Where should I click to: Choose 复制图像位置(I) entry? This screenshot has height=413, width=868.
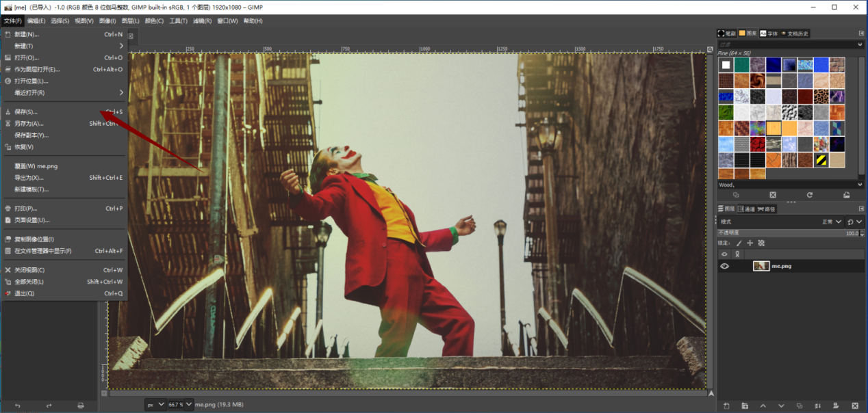click(x=64, y=239)
